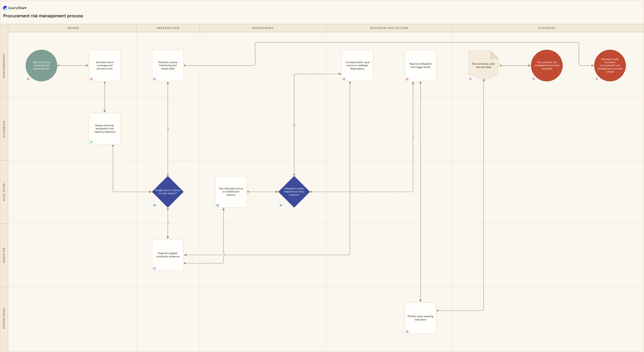This screenshot has width=644, height=352.
Task: Click the RT badge on 'Test alternate source' box
Action: click(218, 205)
